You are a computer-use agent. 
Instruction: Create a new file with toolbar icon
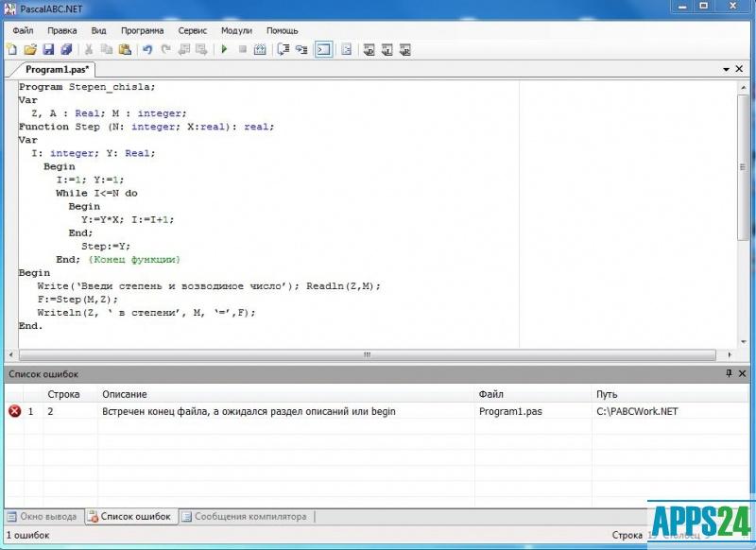tap(11, 49)
